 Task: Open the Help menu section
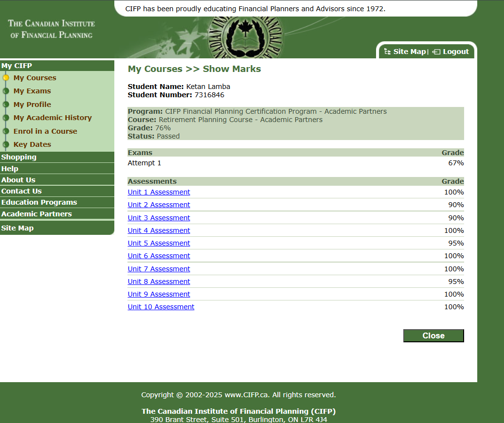click(x=57, y=169)
